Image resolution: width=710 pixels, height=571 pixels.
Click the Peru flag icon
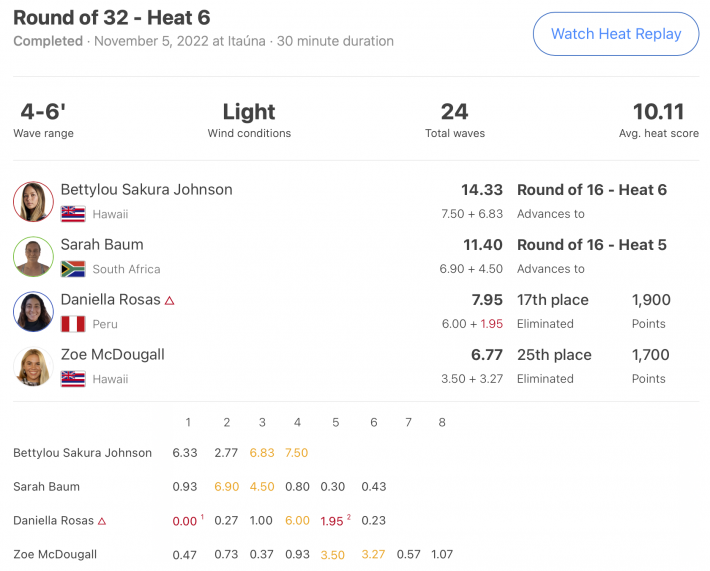(x=73, y=324)
